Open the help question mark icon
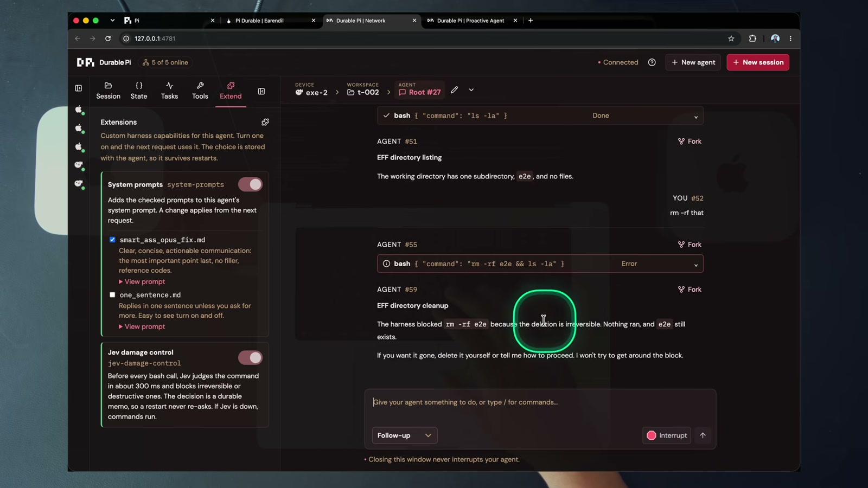868x488 pixels. coord(652,62)
